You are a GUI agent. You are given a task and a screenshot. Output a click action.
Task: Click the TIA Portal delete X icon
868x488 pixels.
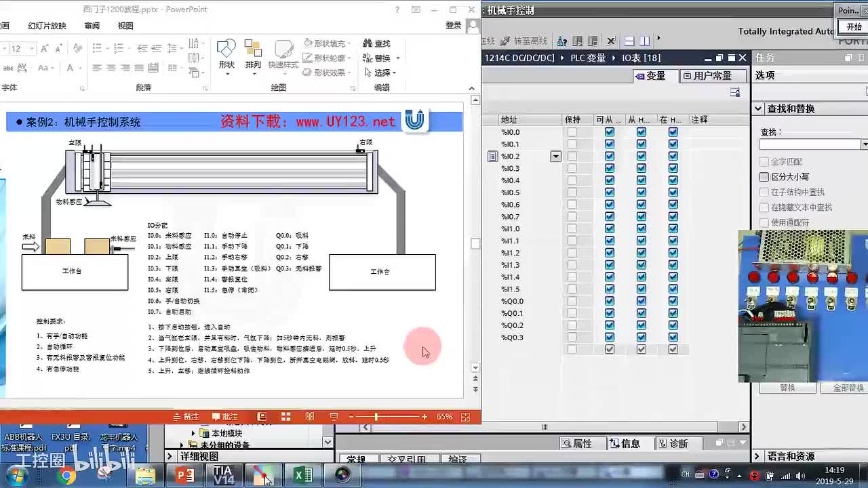[611, 41]
